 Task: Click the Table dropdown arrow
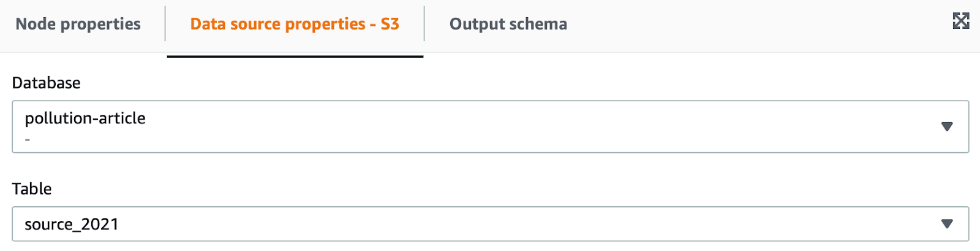(x=946, y=224)
